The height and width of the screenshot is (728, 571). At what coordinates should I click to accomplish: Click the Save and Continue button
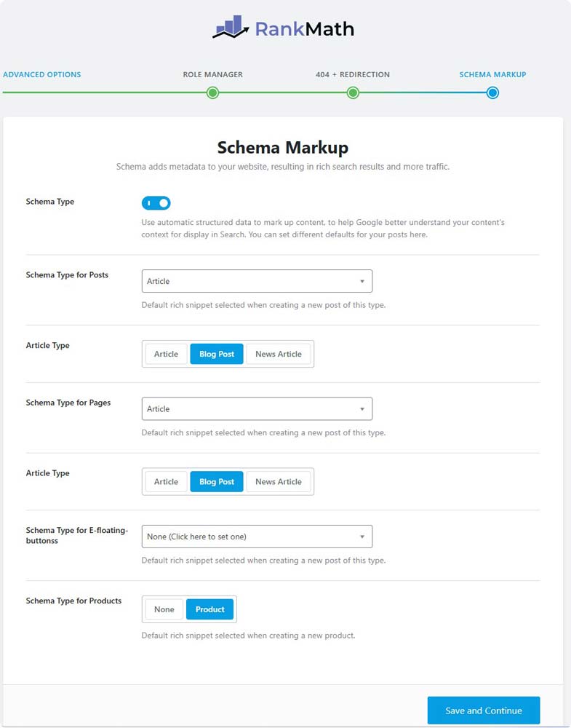483,711
